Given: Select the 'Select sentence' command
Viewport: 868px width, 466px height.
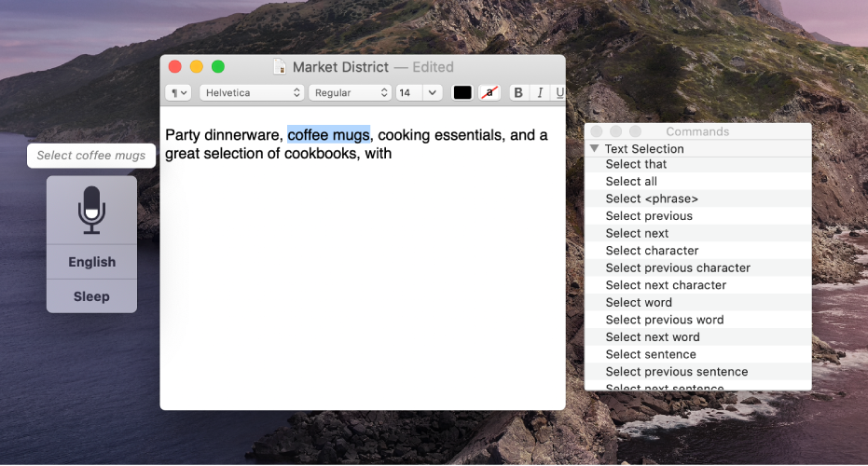Looking at the screenshot, I should click(x=698, y=354).
